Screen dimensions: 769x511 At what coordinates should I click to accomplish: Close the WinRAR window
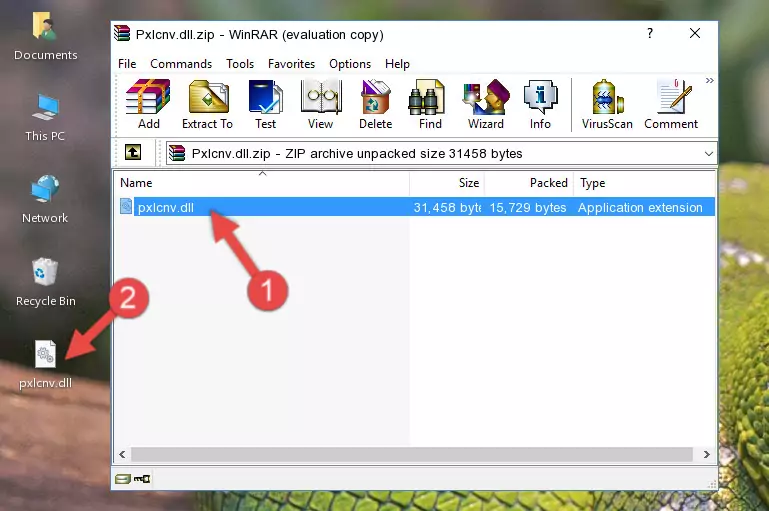pos(695,33)
